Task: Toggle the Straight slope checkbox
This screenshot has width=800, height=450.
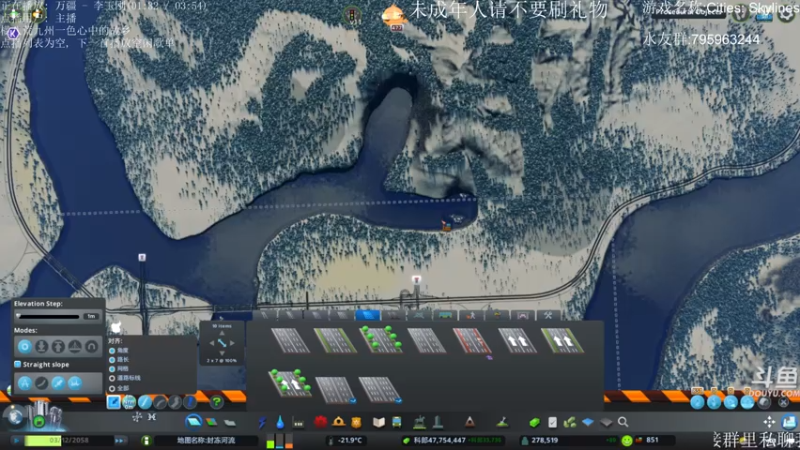Action: [x=18, y=364]
